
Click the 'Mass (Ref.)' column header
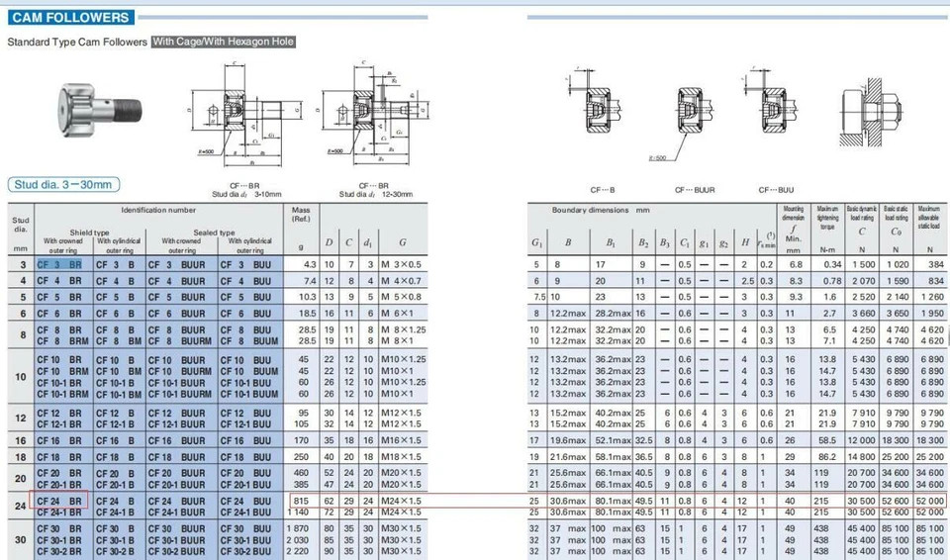pos(301,215)
